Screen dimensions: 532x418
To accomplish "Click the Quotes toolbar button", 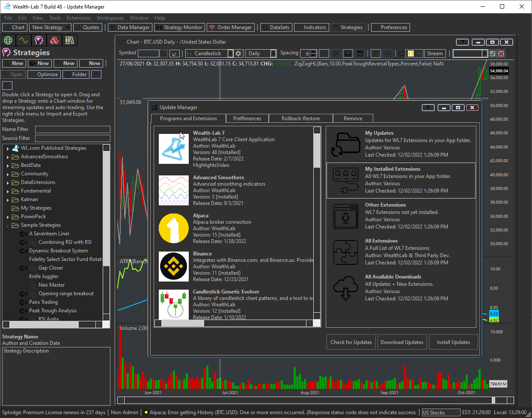I will [88, 27].
